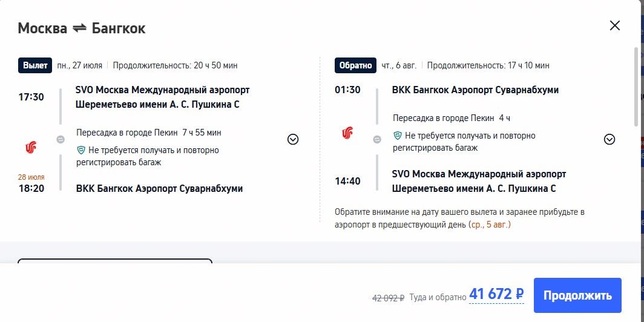The height and width of the screenshot is (322, 644).
Task: Click the crossed-out 42 092 ₽ old price
Action: pyautogui.click(x=388, y=298)
